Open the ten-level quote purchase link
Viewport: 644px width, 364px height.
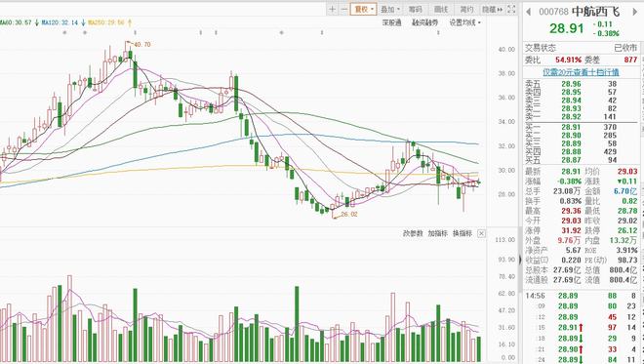pos(581,72)
